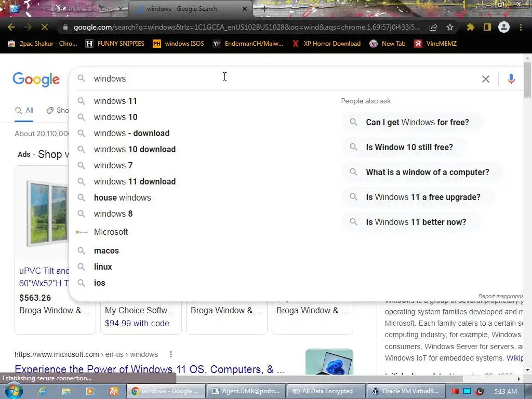This screenshot has width=532, height=399.
Task: Open Windows Media Player taskbar icon
Action: [x=90, y=391]
